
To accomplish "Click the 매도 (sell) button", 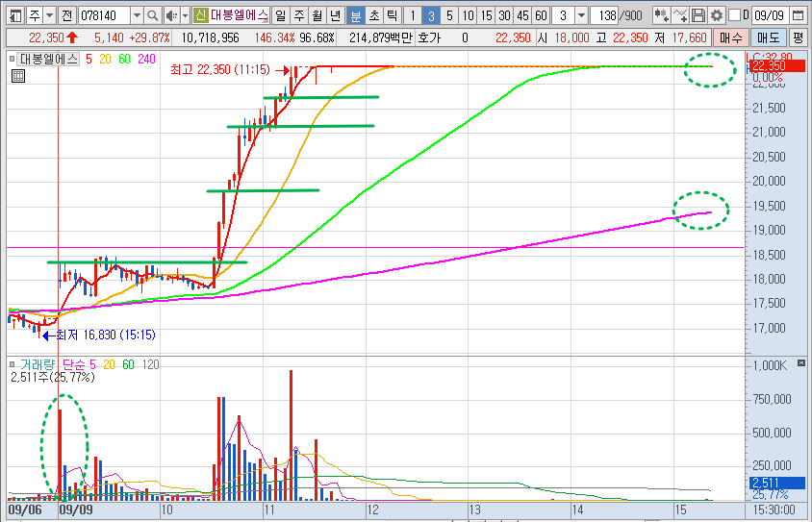I will pos(768,37).
